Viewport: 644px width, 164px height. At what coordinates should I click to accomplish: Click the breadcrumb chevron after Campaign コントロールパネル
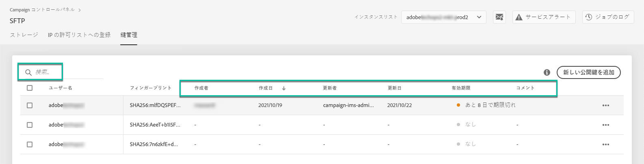tap(80, 10)
